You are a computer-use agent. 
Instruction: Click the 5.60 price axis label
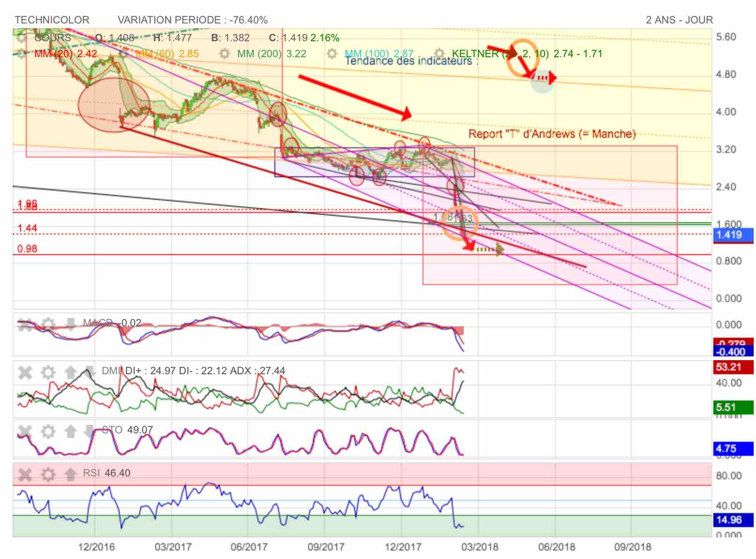click(x=726, y=37)
